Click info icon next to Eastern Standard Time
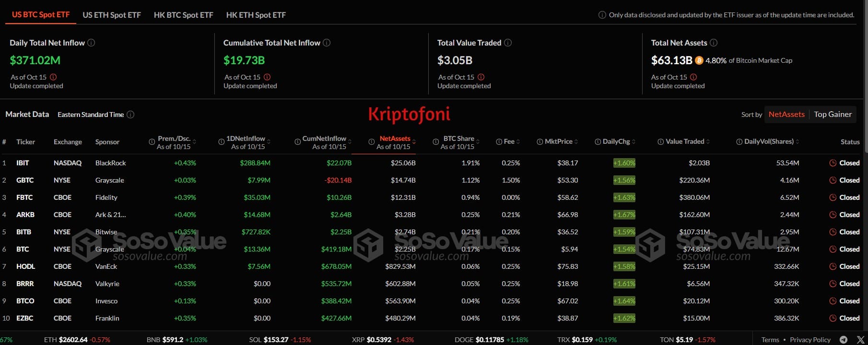Viewport: 868px width, 345px height. tap(130, 115)
